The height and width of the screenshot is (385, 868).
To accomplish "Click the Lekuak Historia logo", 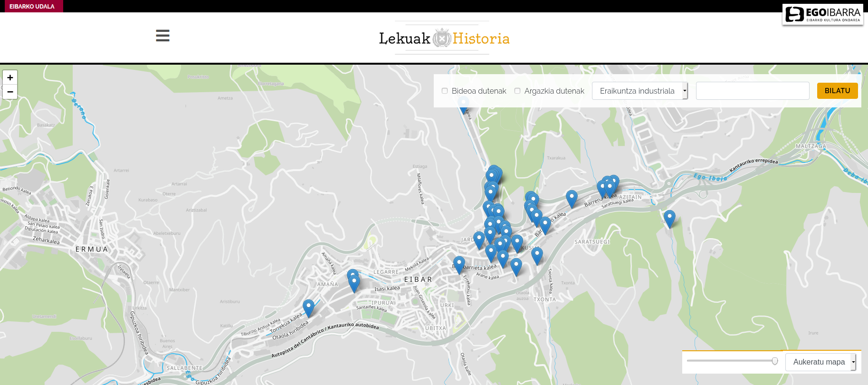I will [x=444, y=38].
